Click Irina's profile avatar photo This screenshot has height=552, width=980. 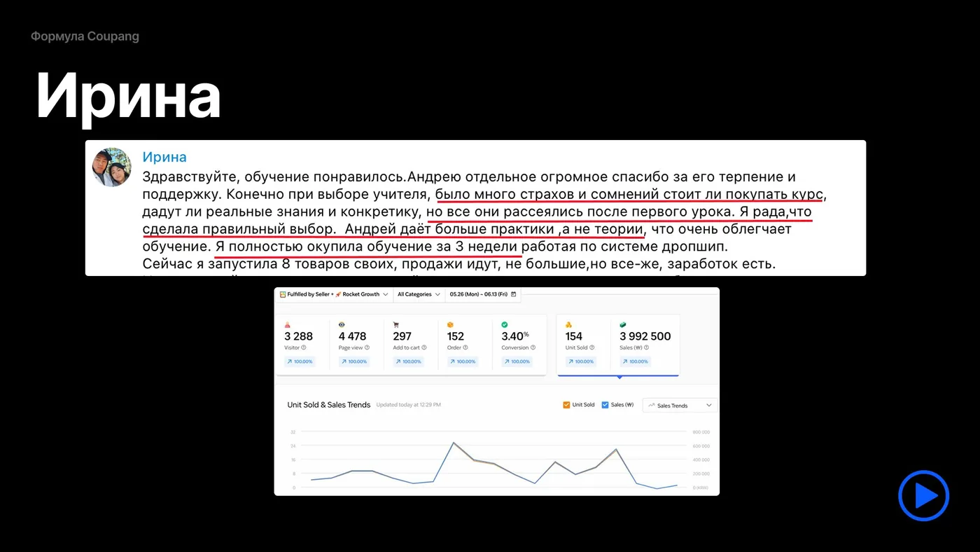pyautogui.click(x=112, y=167)
